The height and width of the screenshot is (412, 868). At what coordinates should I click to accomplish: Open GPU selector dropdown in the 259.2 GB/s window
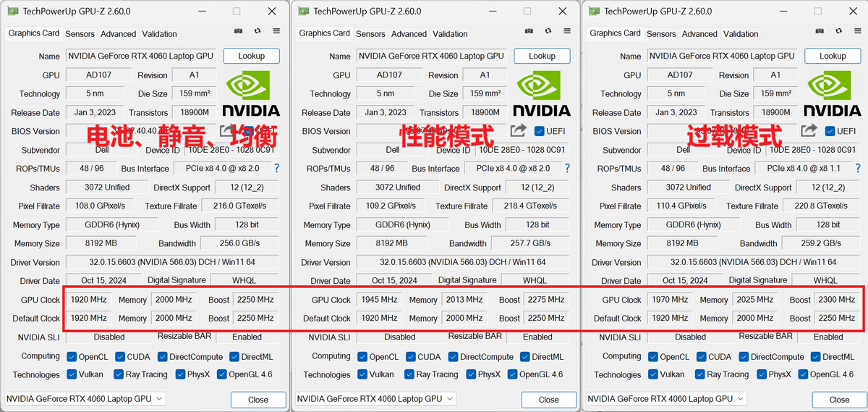click(x=666, y=398)
